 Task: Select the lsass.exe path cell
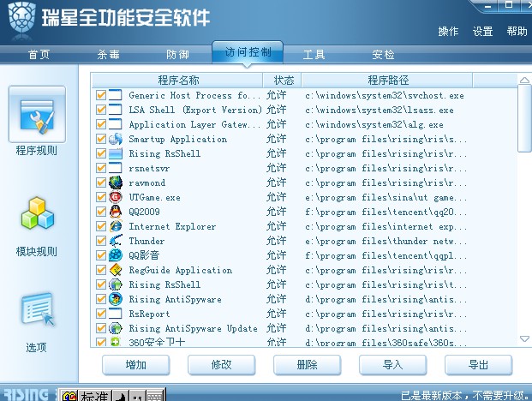click(x=380, y=111)
